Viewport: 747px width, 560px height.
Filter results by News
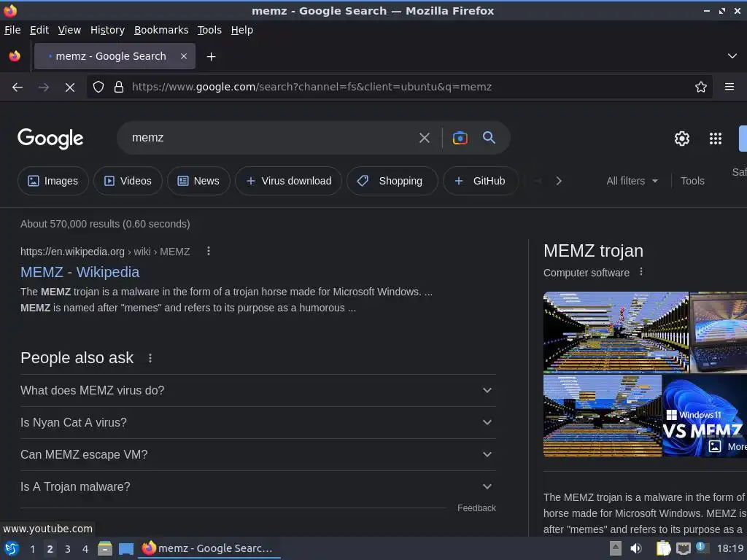pyautogui.click(x=198, y=181)
